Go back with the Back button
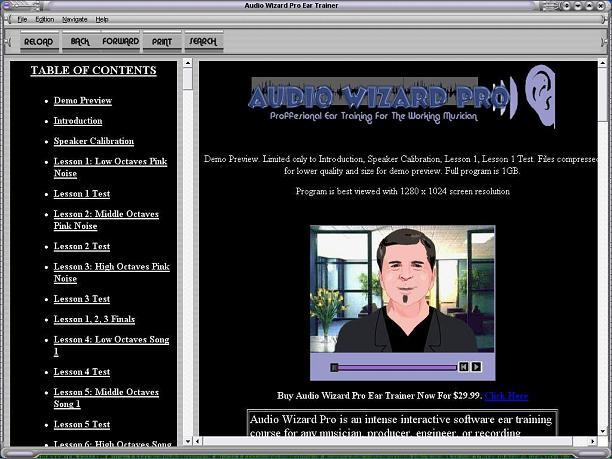Image resolution: width=612 pixels, height=459 pixels. [x=79, y=42]
